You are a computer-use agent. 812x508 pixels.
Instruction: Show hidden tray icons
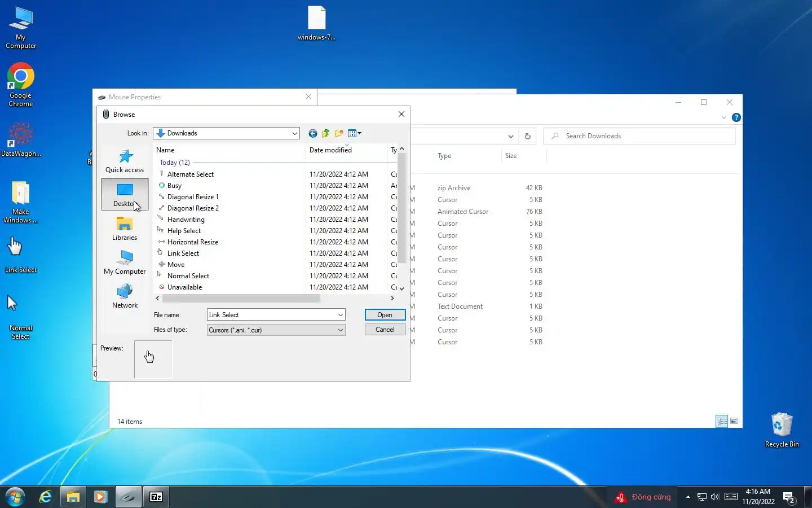coord(688,497)
